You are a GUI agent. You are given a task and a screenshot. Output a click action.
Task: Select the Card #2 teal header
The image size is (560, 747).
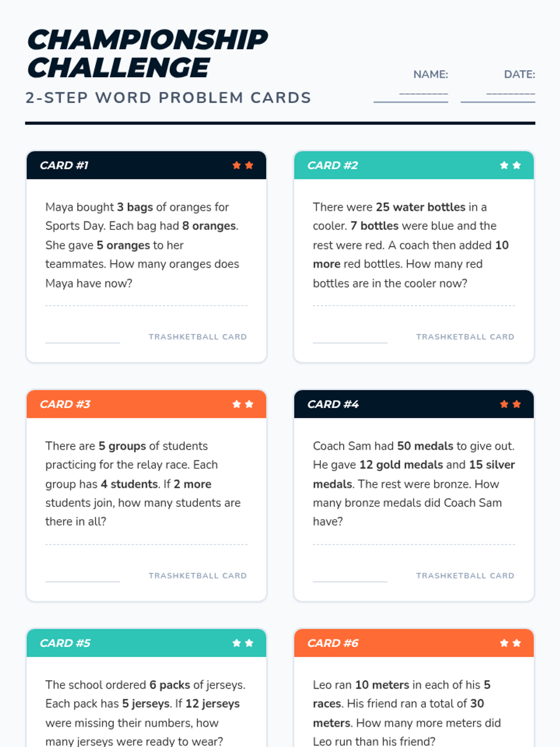(x=414, y=165)
